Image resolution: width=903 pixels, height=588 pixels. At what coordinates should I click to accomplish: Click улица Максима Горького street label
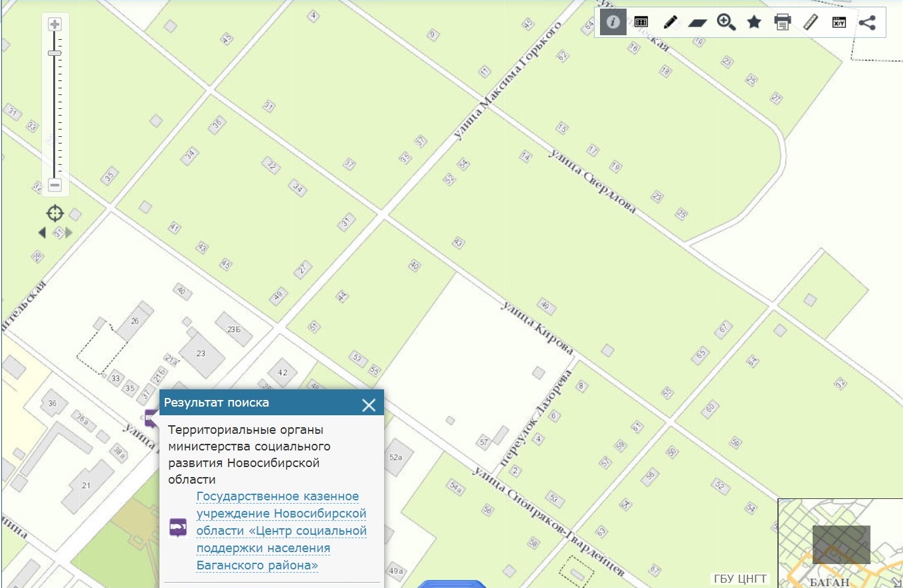(x=508, y=82)
